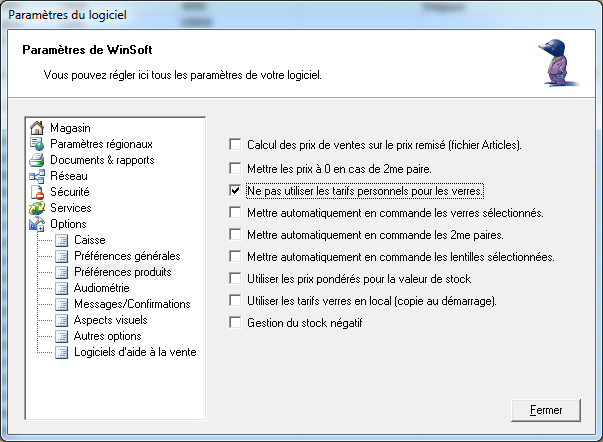Click the Réseau network icon
The height and width of the screenshot is (442, 603).
(x=37, y=176)
